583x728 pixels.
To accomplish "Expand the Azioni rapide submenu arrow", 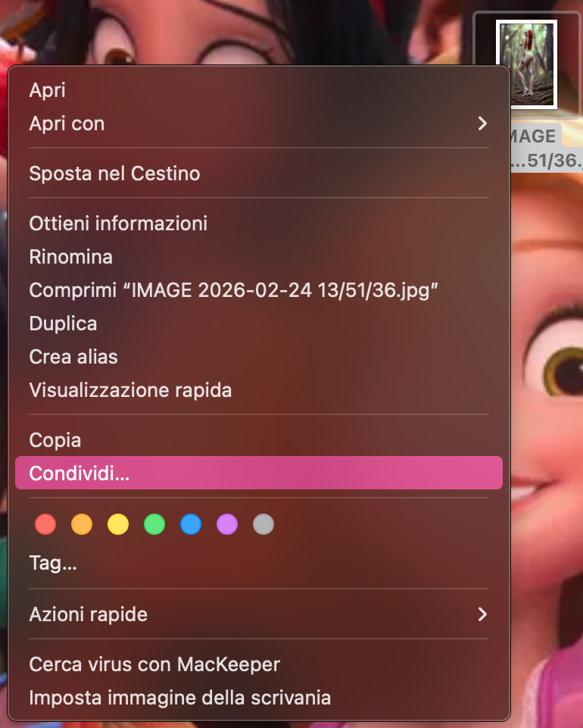I will [482, 614].
